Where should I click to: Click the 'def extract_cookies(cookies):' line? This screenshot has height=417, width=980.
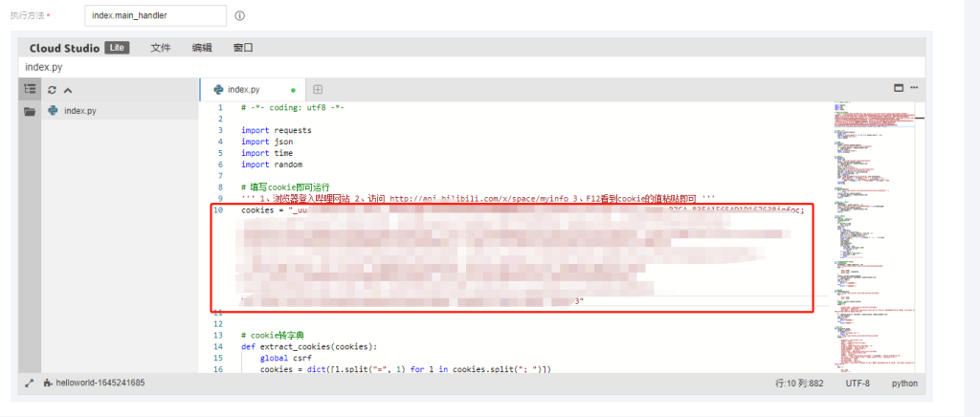coord(309,346)
